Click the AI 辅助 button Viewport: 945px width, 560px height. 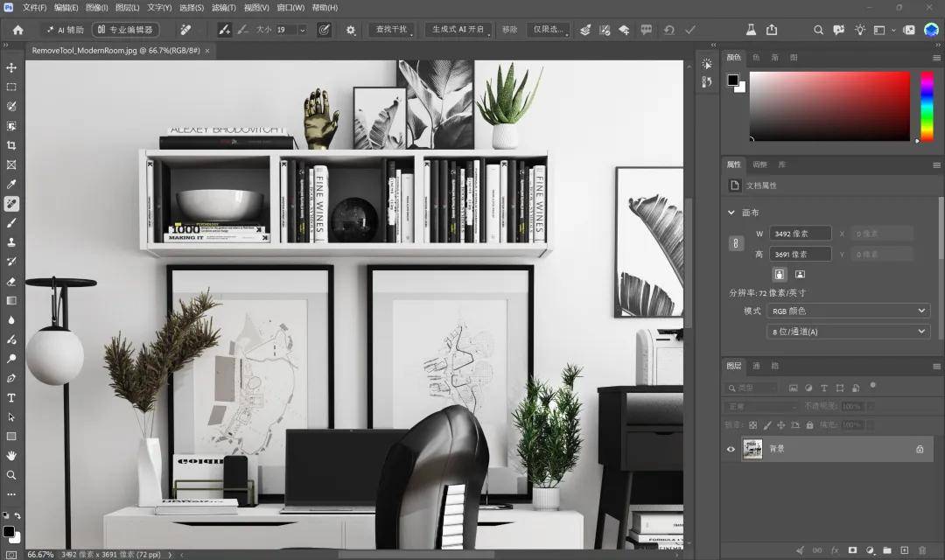pos(65,30)
